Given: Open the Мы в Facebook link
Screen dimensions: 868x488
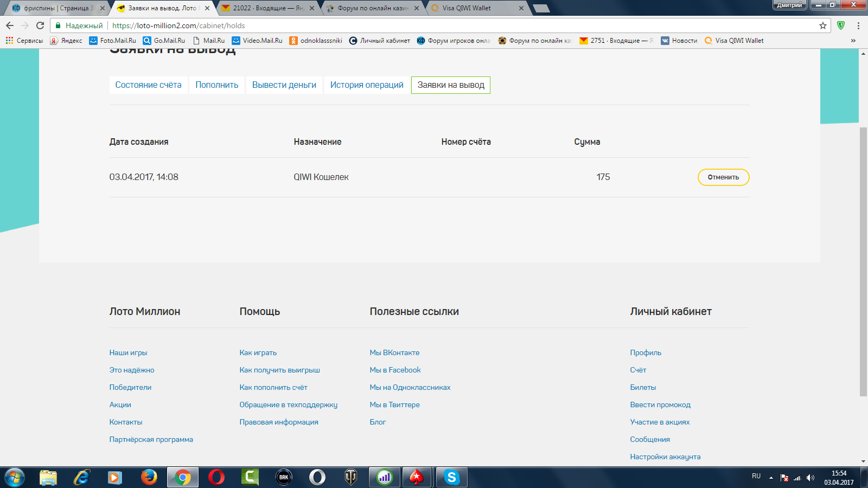Looking at the screenshot, I should click(x=395, y=370).
